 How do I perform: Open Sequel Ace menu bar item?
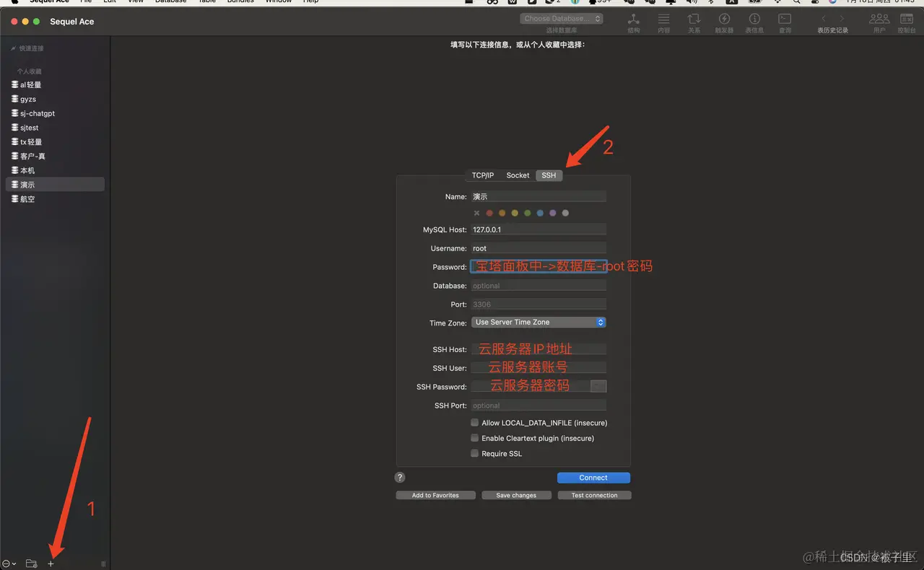[x=50, y=1]
